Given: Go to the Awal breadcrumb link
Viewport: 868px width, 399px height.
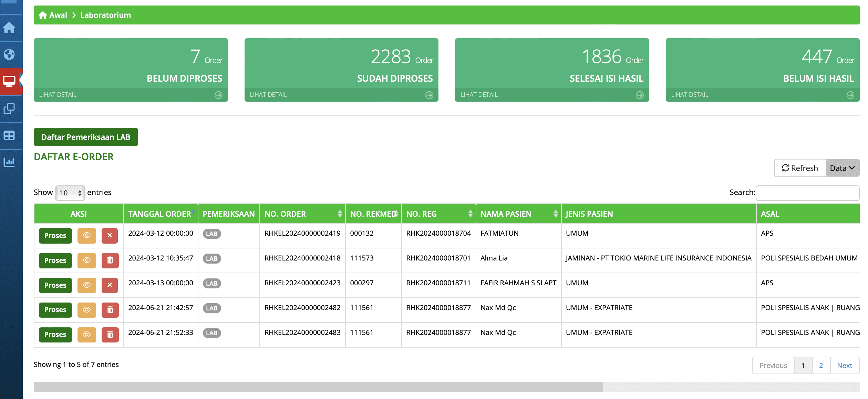Looking at the screenshot, I should coord(58,15).
